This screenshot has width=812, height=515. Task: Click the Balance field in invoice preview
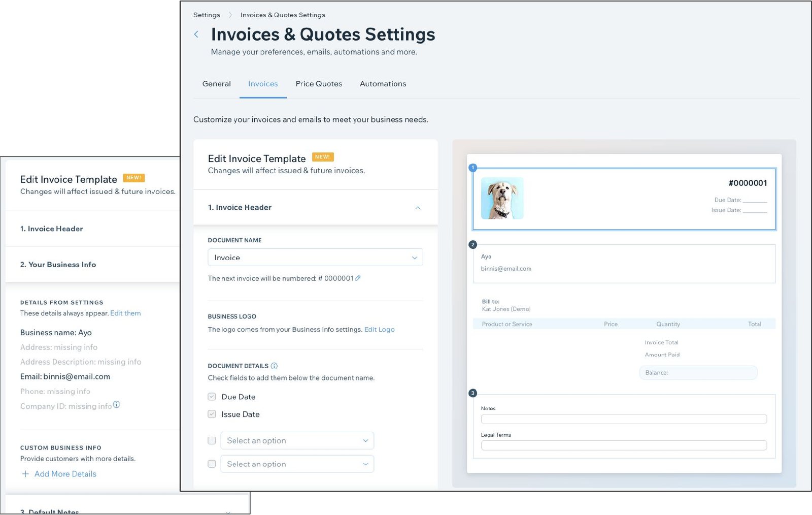(x=698, y=373)
